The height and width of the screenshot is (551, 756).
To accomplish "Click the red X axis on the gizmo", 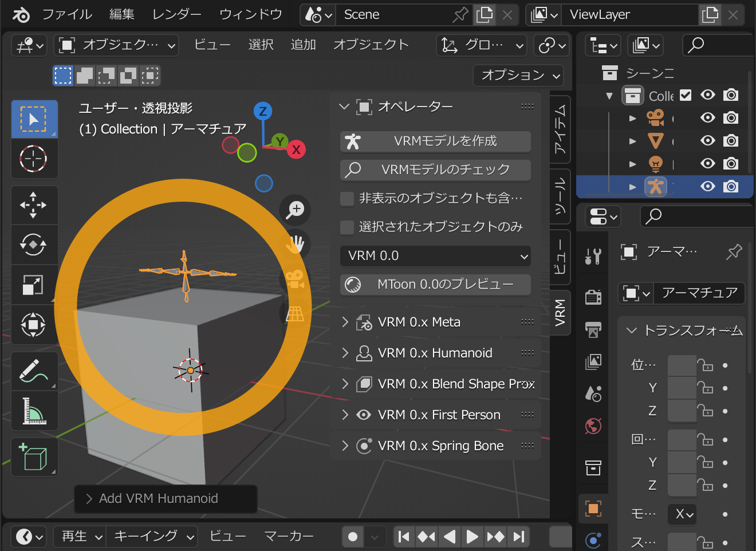I will (x=296, y=150).
